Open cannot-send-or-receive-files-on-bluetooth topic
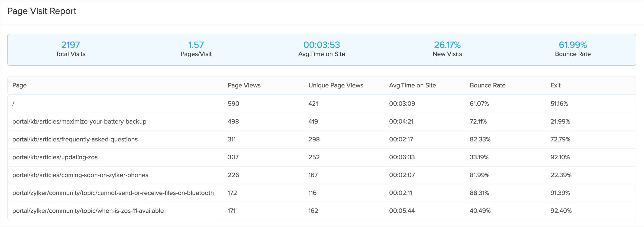The image size is (644, 227). point(113,193)
